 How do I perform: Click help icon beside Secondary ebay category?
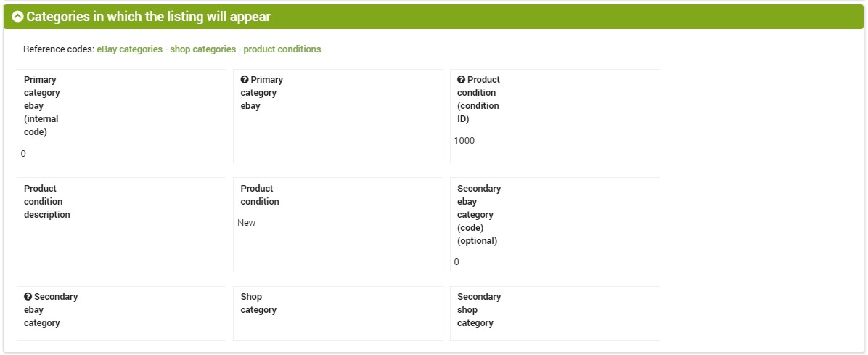pyautogui.click(x=28, y=297)
